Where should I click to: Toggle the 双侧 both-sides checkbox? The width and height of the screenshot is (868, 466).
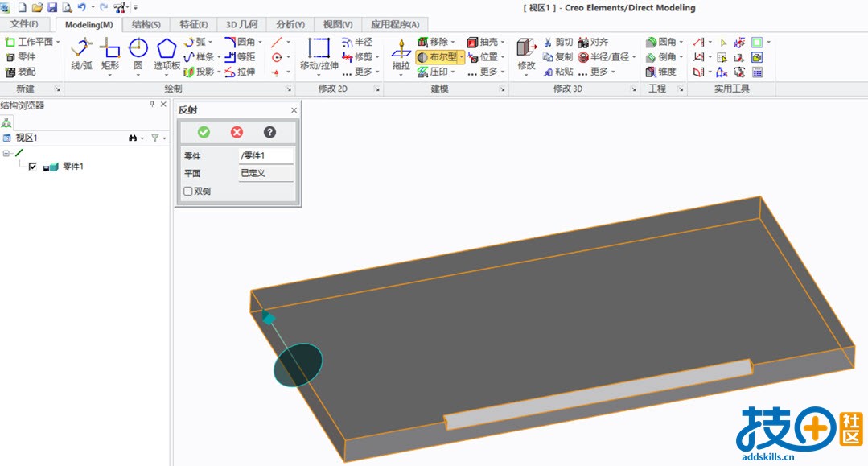click(188, 192)
